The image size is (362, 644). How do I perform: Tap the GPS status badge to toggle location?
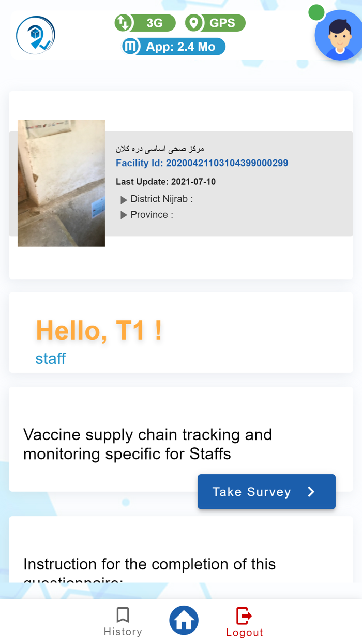(x=215, y=23)
